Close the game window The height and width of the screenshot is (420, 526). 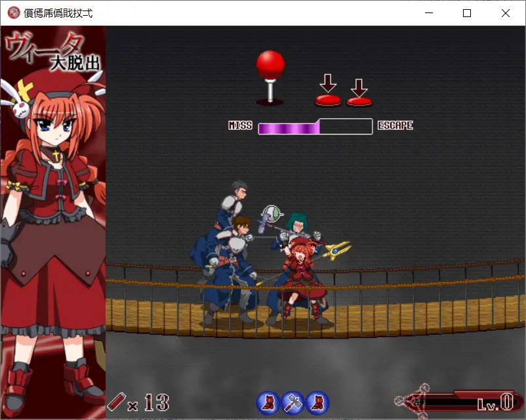coord(505,13)
